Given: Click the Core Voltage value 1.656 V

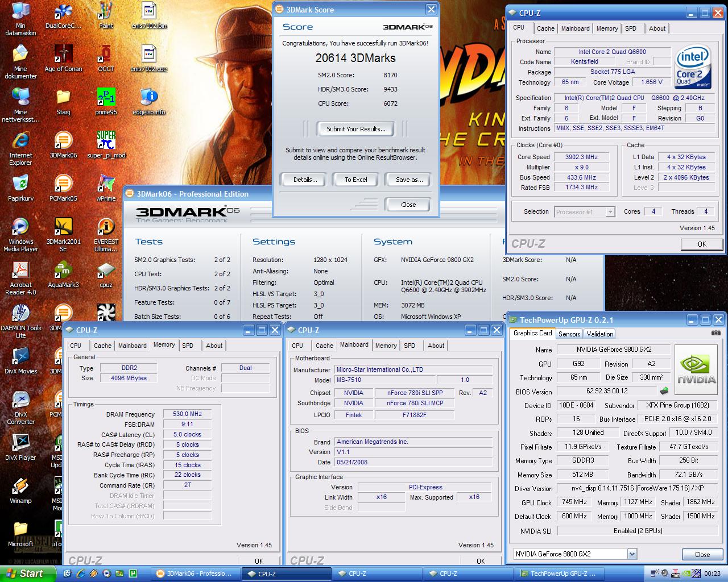Looking at the screenshot, I should point(652,82).
